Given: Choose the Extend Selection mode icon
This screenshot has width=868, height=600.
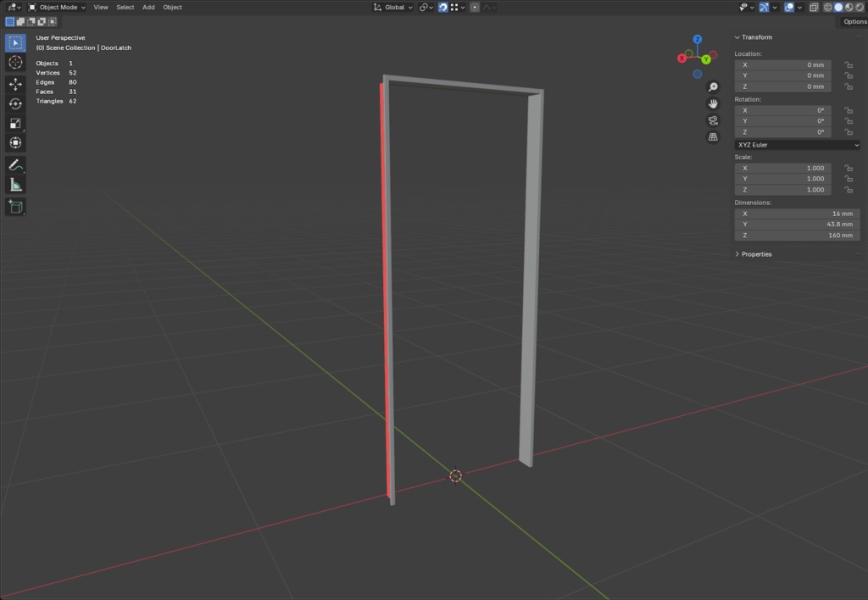Looking at the screenshot, I should tap(20, 21).
